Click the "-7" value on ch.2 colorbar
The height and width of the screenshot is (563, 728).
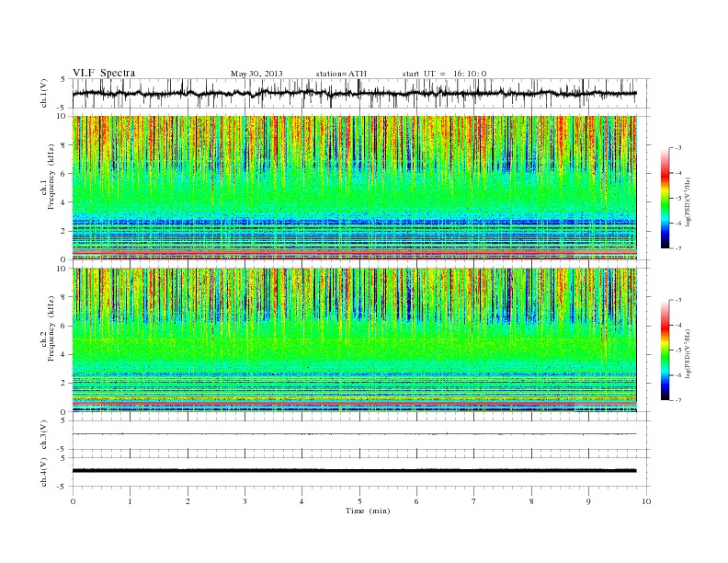pos(678,400)
